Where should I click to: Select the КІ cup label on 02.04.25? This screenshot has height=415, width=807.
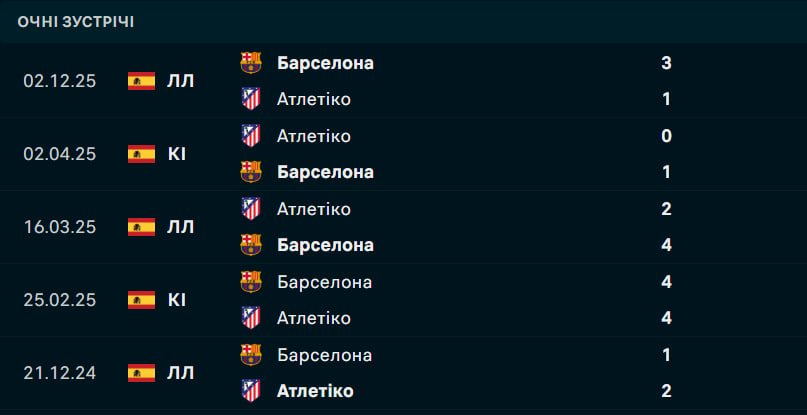tap(176, 154)
